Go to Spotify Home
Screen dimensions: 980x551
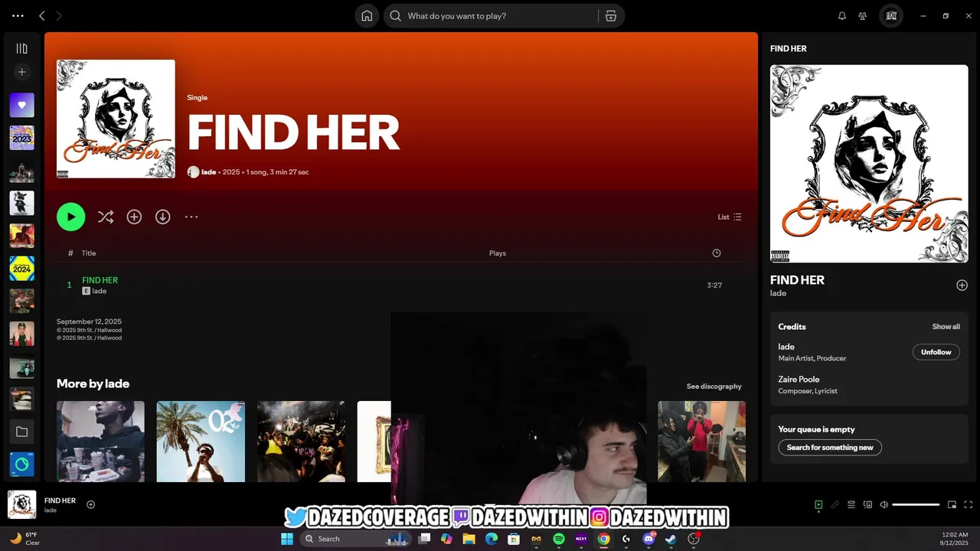[367, 16]
